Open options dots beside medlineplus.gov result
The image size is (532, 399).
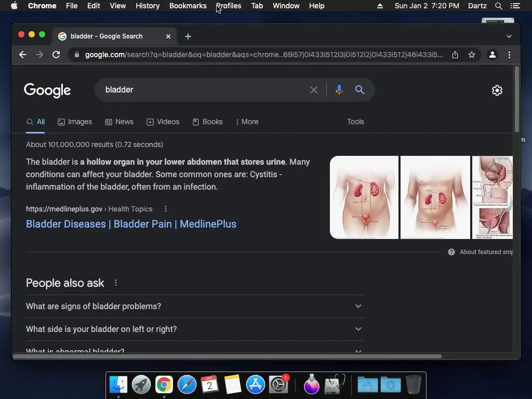(166, 209)
